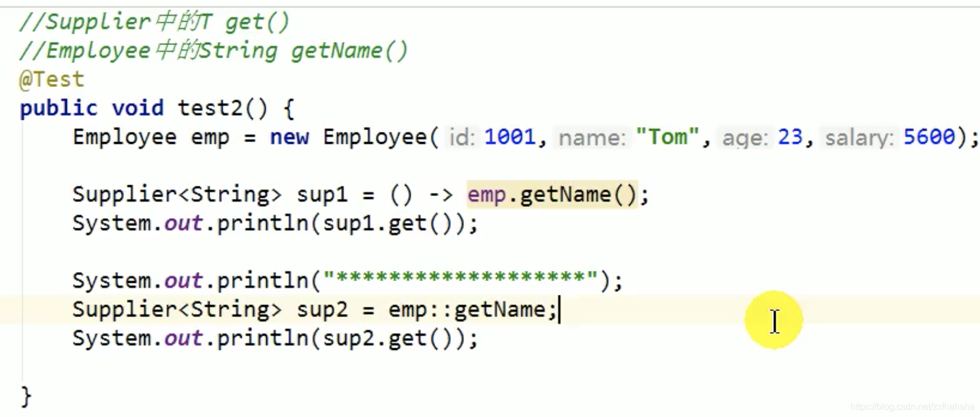Click the "name:" parameter hint
980x417 pixels.
592,137
